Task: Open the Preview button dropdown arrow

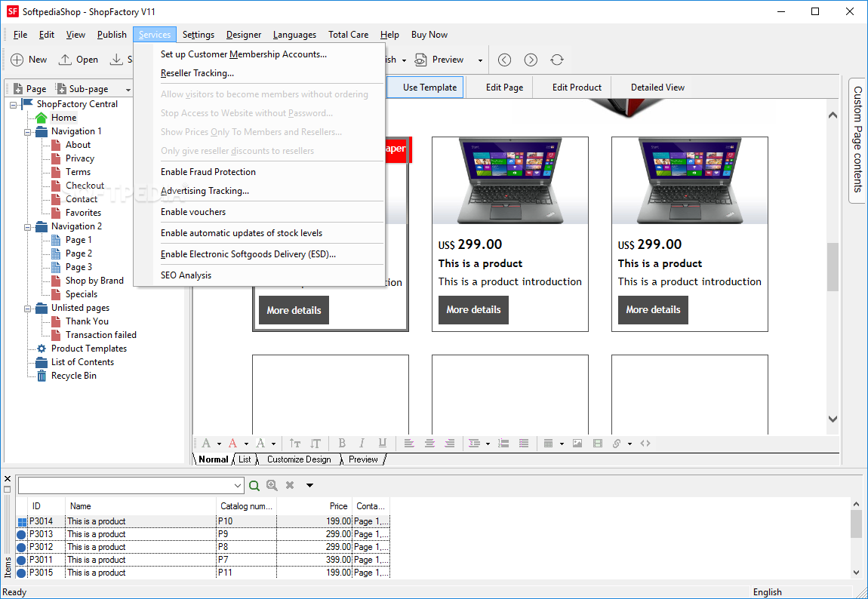Action: click(480, 60)
